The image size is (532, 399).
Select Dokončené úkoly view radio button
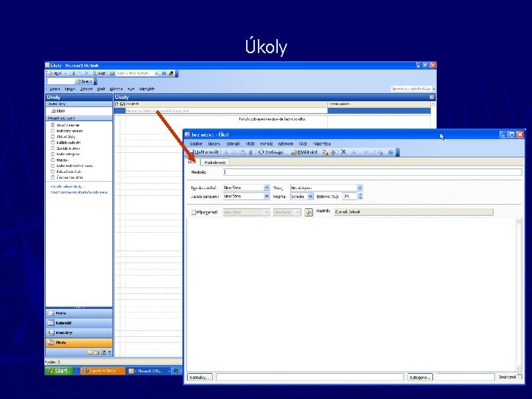point(52,171)
